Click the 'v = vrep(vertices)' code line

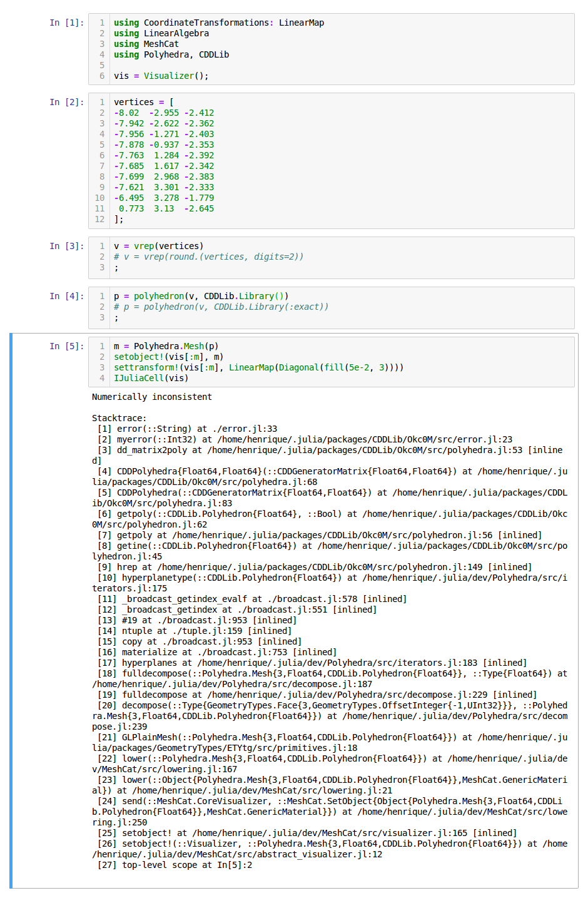tap(159, 246)
